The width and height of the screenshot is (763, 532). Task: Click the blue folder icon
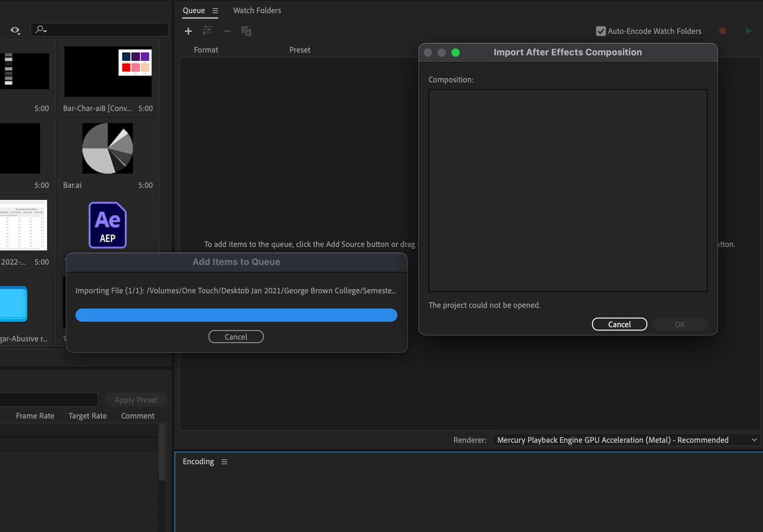point(13,304)
